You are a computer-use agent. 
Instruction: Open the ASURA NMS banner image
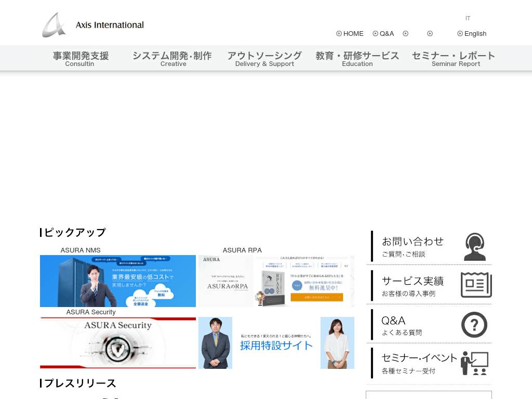[x=118, y=281]
